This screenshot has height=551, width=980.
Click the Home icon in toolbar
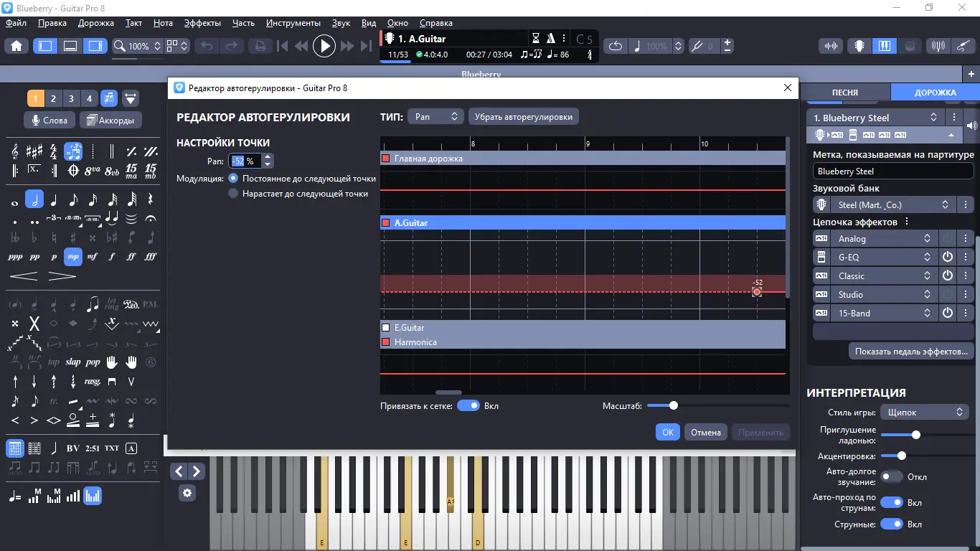click(x=17, y=46)
